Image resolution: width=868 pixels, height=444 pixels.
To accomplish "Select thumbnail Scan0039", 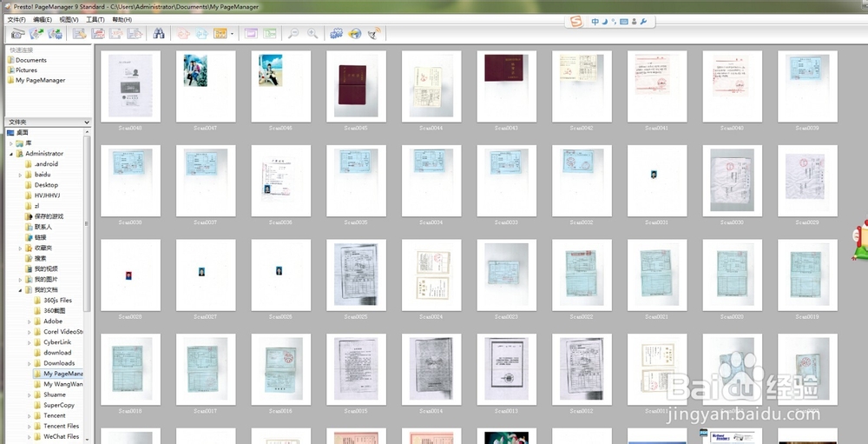I will point(807,86).
